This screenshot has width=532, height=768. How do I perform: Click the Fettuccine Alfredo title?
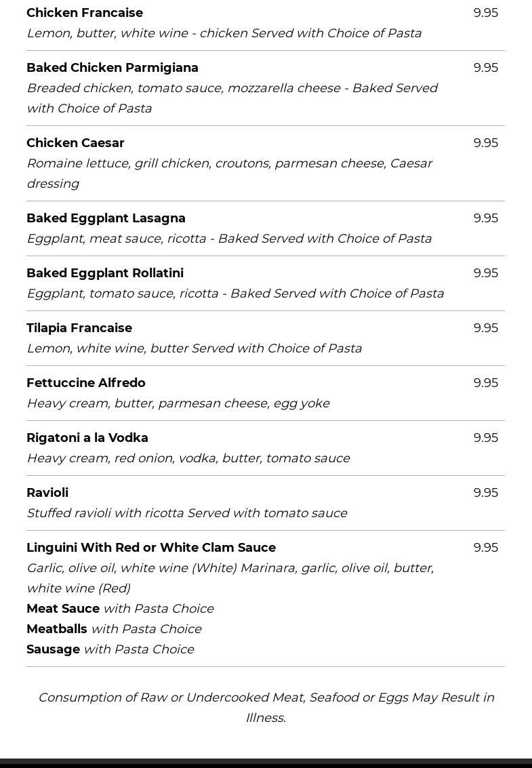(x=86, y=383)
